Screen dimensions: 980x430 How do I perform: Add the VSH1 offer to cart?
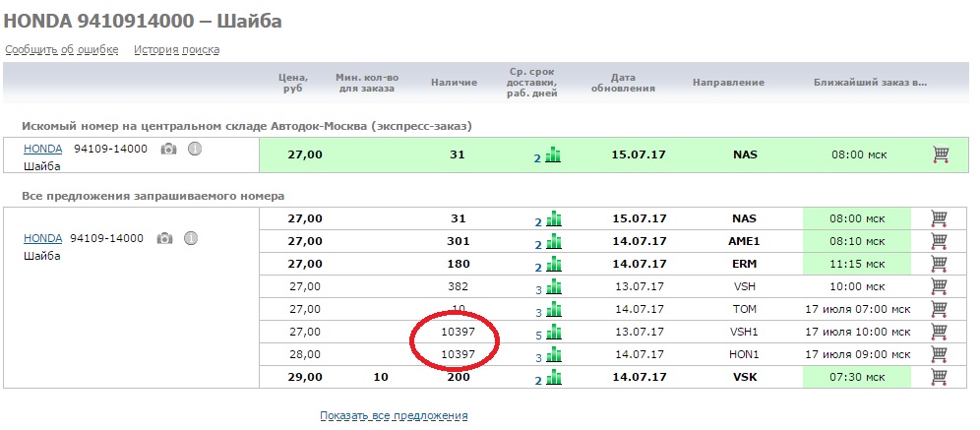tap(939, 332)
